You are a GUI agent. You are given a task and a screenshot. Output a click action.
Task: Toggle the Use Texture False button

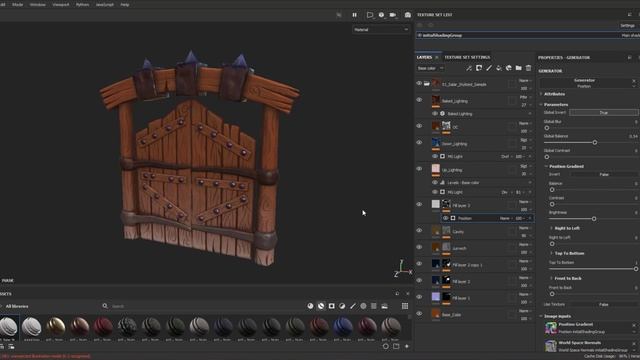tap(604, 304)
